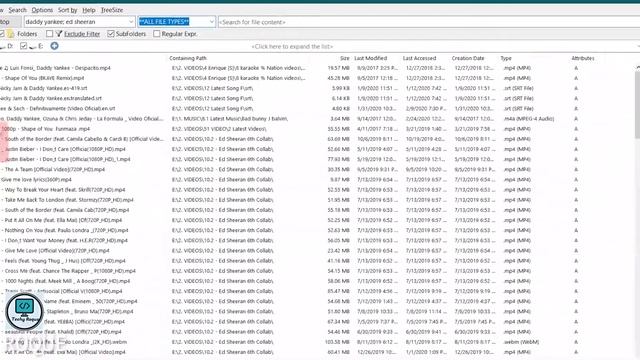Sort by Last Modified column header

370,58
